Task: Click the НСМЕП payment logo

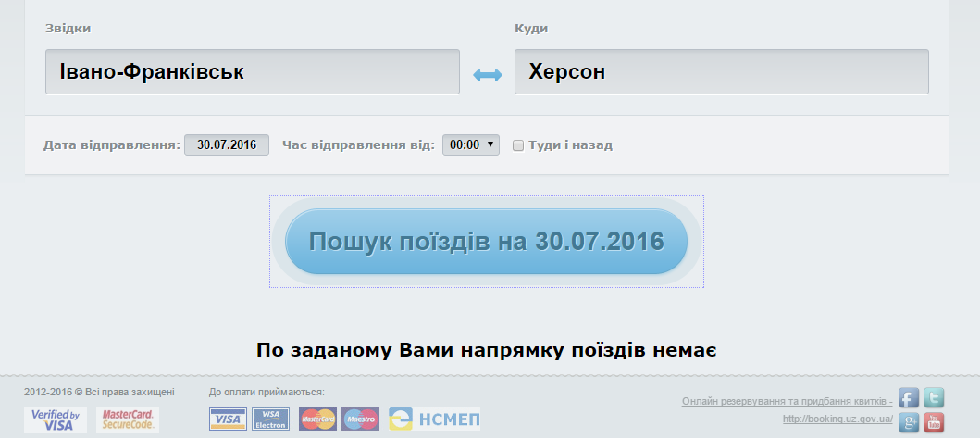Action: pos(434,419)
